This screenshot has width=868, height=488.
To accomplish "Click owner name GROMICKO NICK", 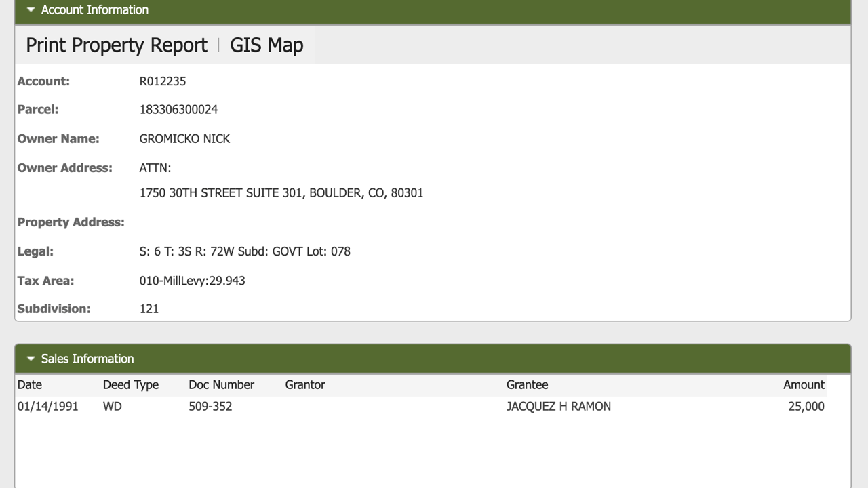I will click(184, 138).
